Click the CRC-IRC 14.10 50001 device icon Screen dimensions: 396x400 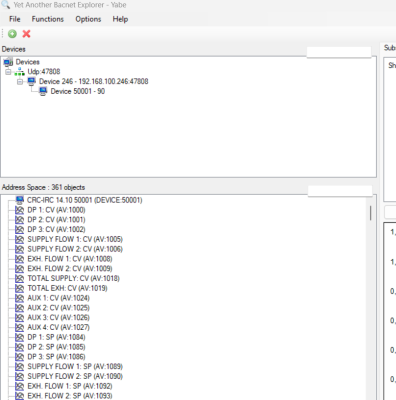(x=20, y=200)
